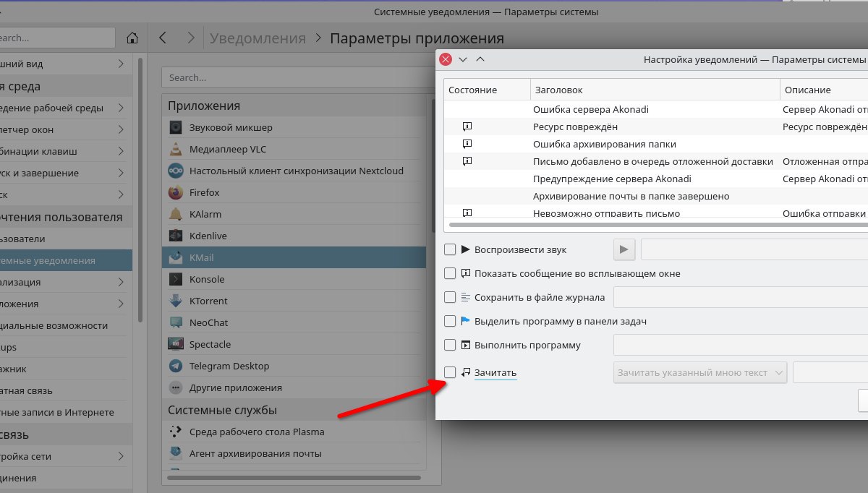868x493 pixels.
Task: Select the Агент архивирования почты icon
Action: tap(176, 453)
